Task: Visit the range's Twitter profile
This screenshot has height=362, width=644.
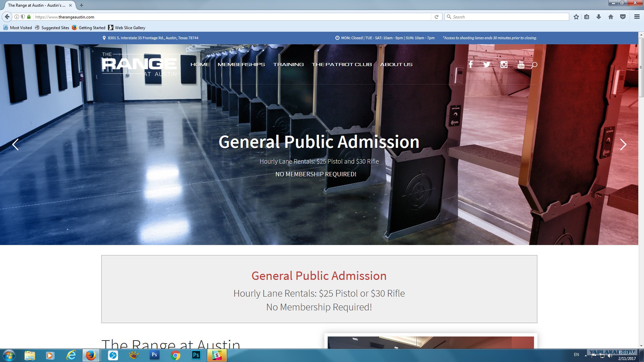Action: tap(487, 64)
